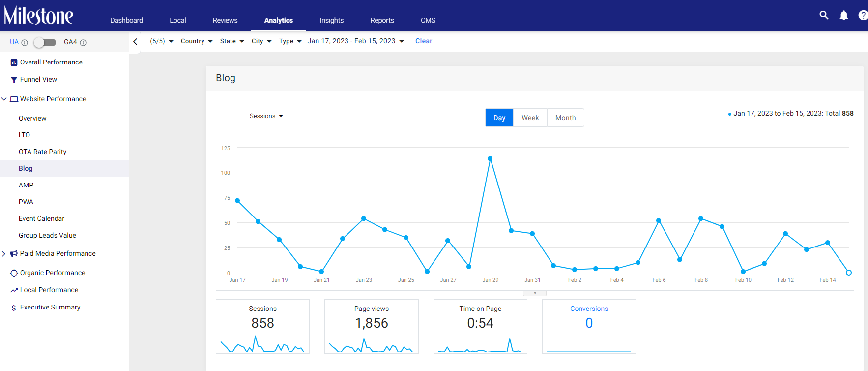Open the notifications bell
This screenshot has width=868, height=371.
(x=844, y=15)
